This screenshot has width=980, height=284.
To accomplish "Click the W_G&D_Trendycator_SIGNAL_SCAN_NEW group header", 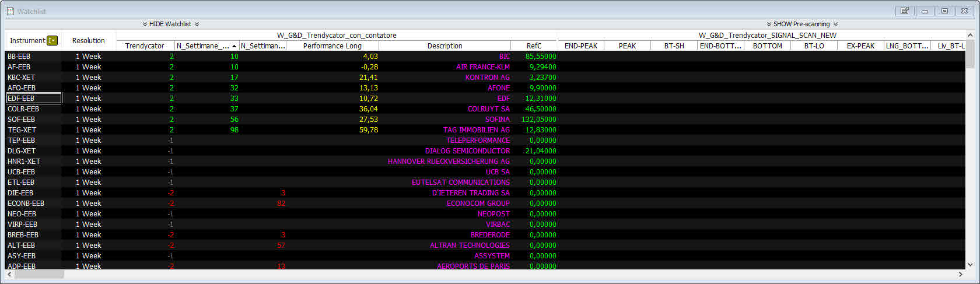I will pos(768,36).
